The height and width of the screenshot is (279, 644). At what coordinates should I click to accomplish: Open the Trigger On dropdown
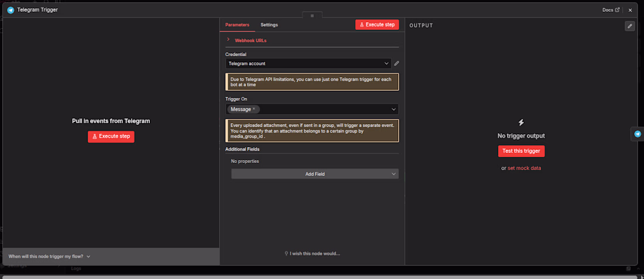click(x=311, y=109)
